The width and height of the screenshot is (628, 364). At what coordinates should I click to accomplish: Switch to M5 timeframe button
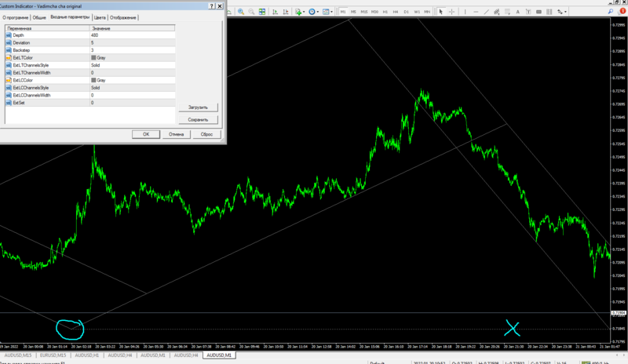pos(353,12)
